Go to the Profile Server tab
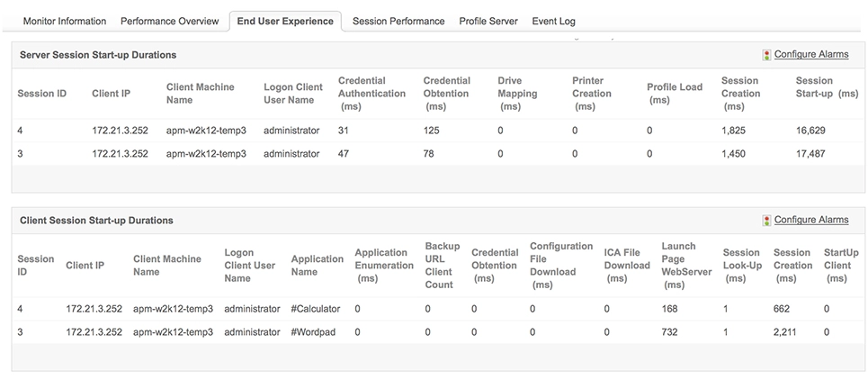 (x=488, y=21)
